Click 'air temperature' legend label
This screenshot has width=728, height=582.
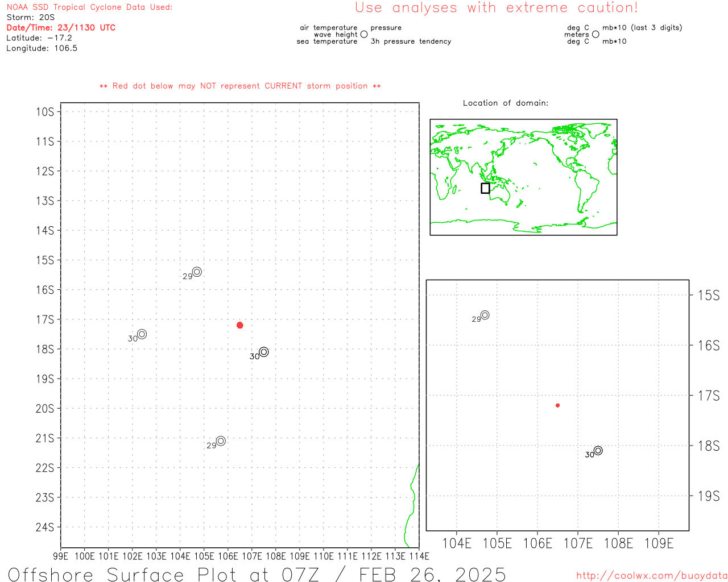click(x=329, y=28)
